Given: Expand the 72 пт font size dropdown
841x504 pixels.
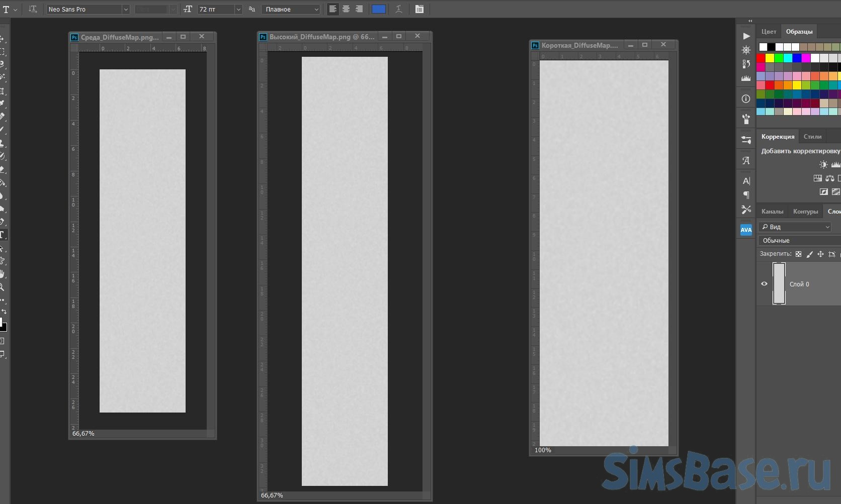Looking at the screenshot, I should click(x=238, y=10).
